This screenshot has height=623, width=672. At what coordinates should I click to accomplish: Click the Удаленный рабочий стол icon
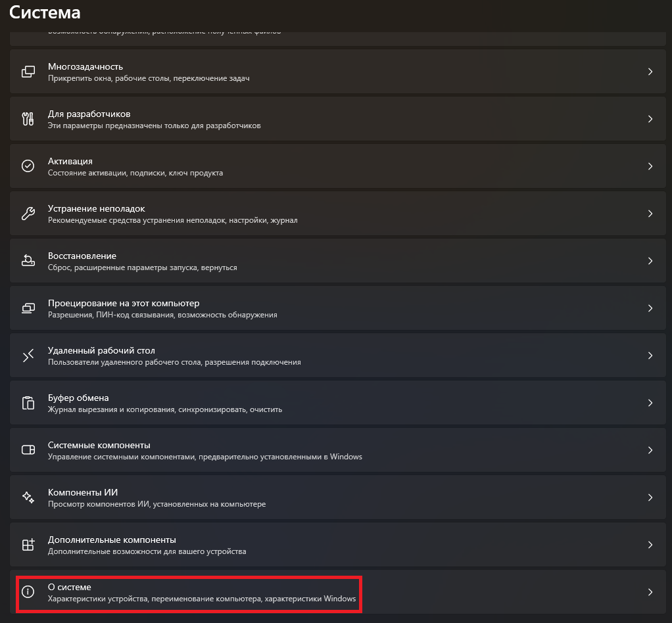click(x=28, y=356)
